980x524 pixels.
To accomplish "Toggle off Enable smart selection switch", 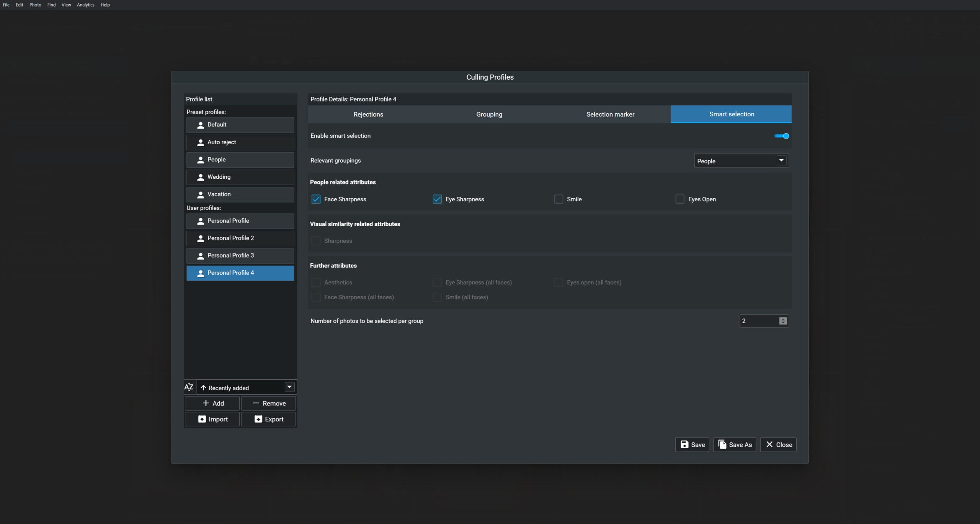I will tap(781, 136).
